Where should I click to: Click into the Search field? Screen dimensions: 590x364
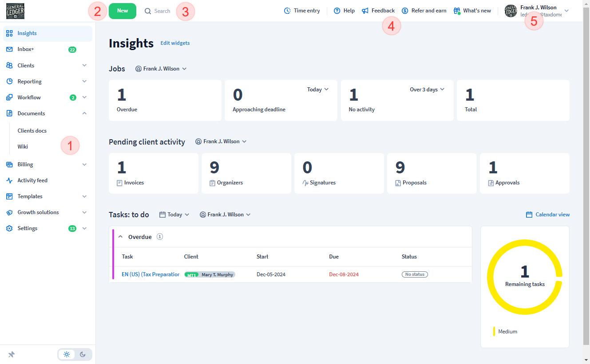pos(162,11)
